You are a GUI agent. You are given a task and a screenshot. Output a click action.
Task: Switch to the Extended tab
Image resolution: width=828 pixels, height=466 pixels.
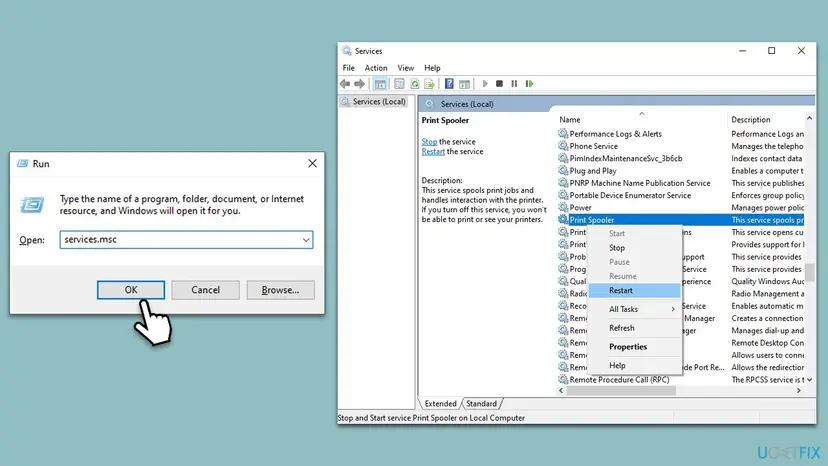pos(440,403)
